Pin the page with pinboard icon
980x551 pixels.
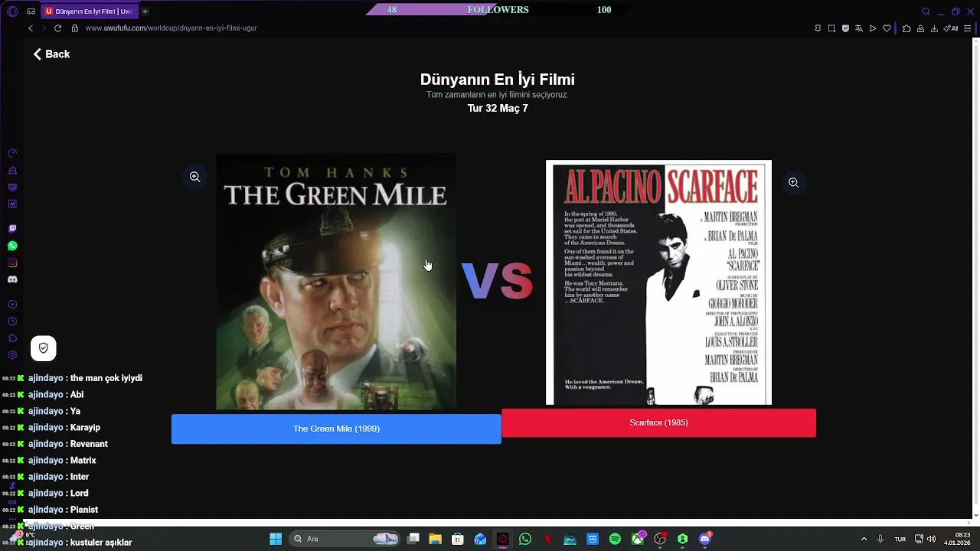(x=818, y=28)
